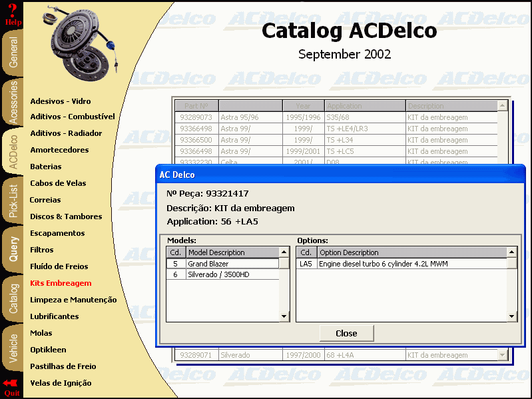The image size is (532, 399).
Task: Select the Optikleen category
Action: point(48,349)
